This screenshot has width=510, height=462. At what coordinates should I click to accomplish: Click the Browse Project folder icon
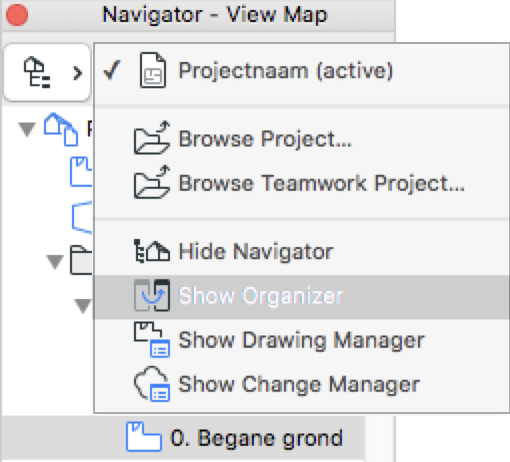tap(152, 138)
